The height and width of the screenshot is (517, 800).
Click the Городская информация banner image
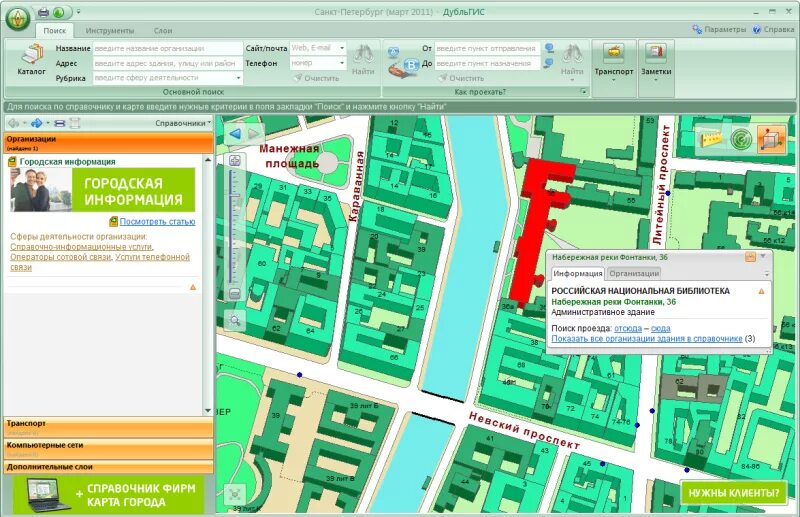(x=103, y=190)
